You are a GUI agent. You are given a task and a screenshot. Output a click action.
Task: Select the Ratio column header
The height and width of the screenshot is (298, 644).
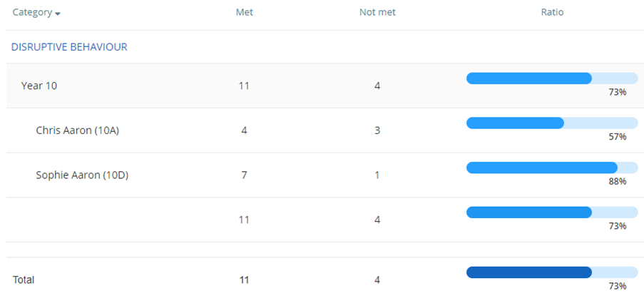[552, 12]
